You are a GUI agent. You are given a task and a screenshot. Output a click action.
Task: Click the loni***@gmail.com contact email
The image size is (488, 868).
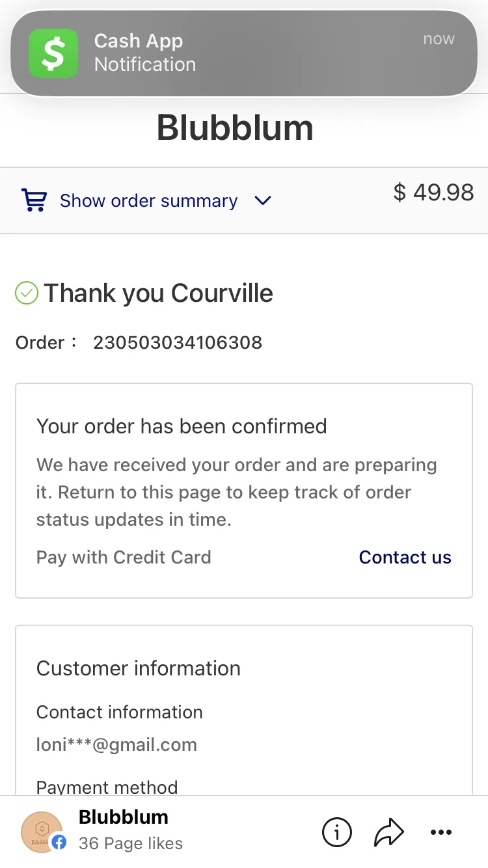116,745
